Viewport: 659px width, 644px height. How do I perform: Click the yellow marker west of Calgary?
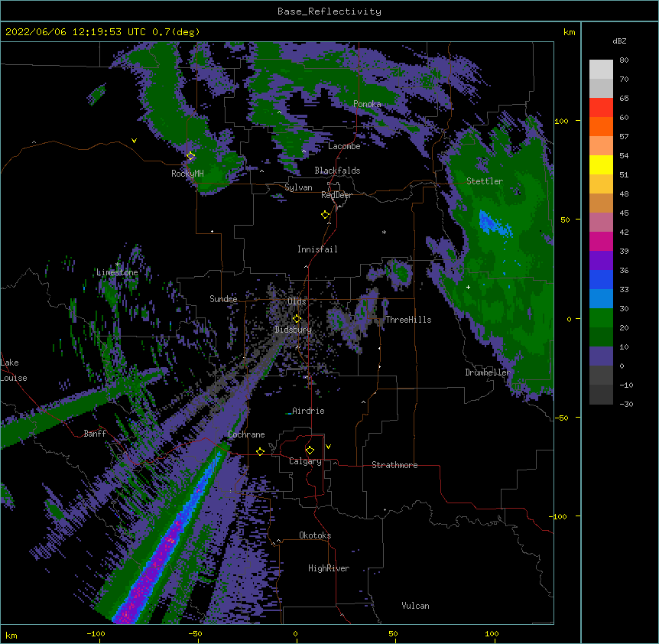(260, 451)
